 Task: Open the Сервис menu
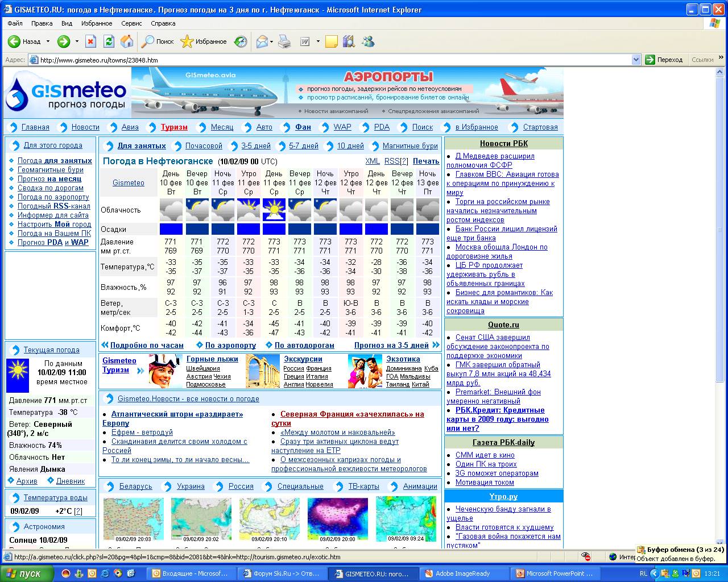click(x=132, y=23)
